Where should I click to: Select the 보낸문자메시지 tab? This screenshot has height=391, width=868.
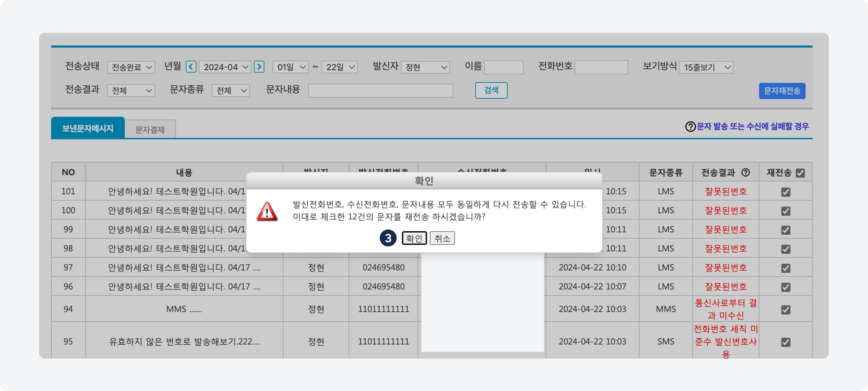coord(88,128)
